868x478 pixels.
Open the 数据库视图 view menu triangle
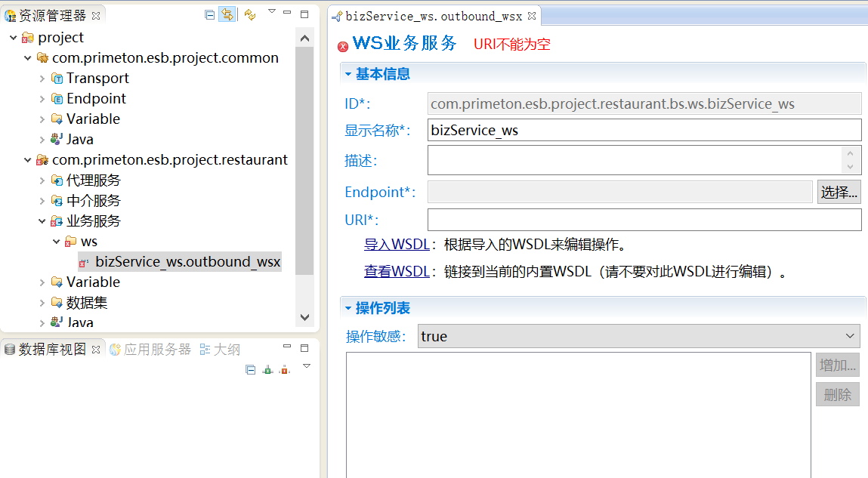(x=307, y=366)
